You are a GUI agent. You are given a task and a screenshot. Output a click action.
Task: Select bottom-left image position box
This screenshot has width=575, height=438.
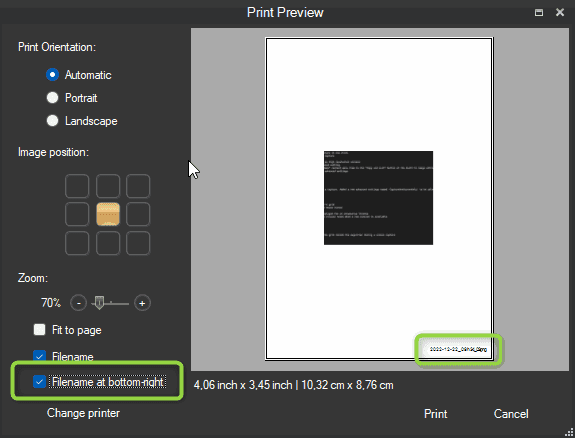tap(77, 243)
